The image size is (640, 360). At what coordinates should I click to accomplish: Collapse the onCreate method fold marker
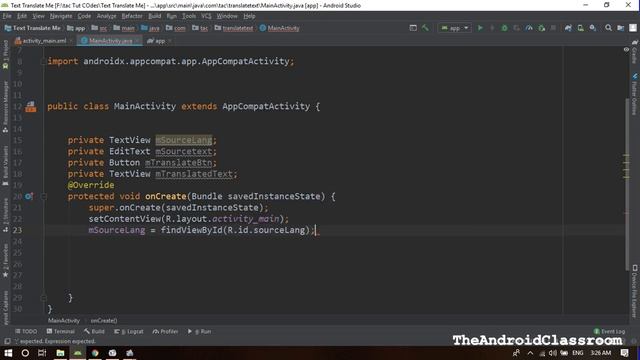coord(44,196)
